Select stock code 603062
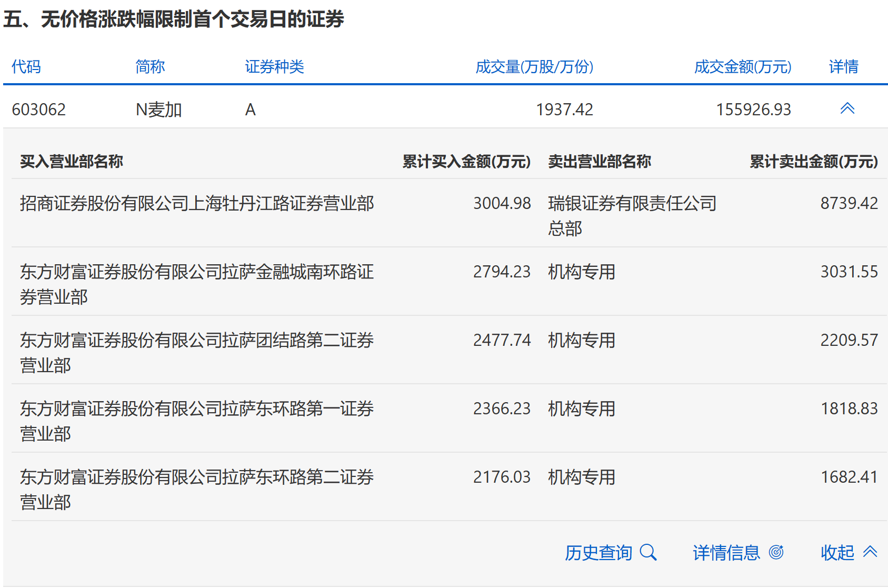The image size is (888, 588). pyautogui.click(x=38, y=109)
